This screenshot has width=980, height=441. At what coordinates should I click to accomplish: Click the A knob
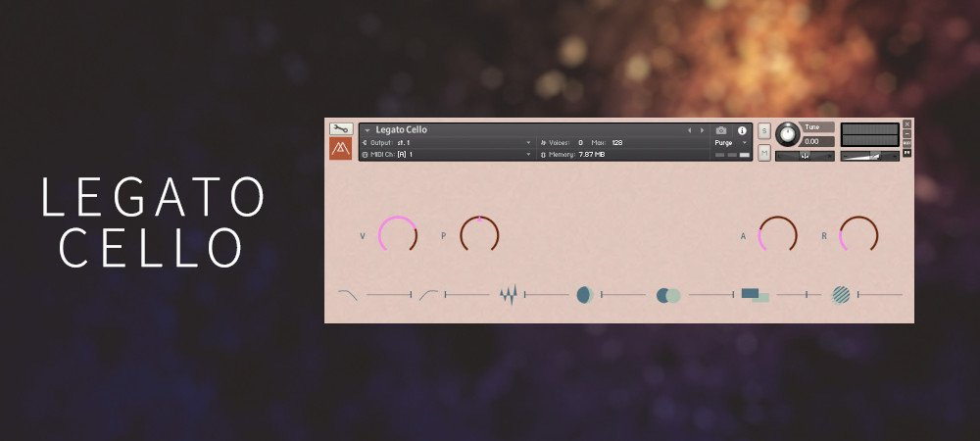pos(777,235)
